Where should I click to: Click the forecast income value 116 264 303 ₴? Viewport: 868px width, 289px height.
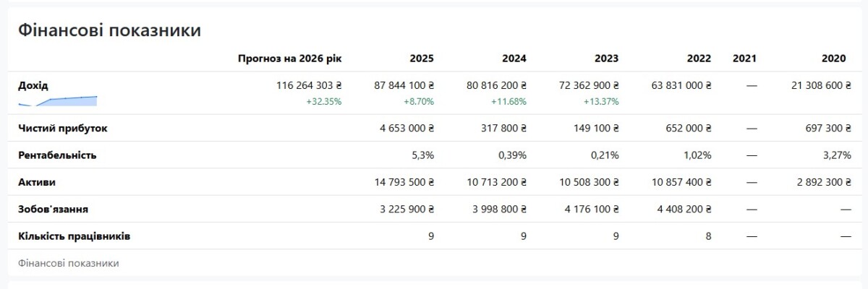coord(309,85)
